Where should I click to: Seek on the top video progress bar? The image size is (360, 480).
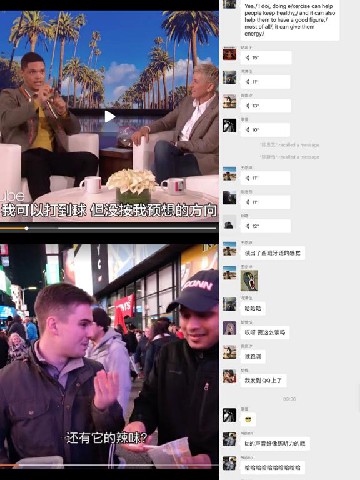coord(109,228)
